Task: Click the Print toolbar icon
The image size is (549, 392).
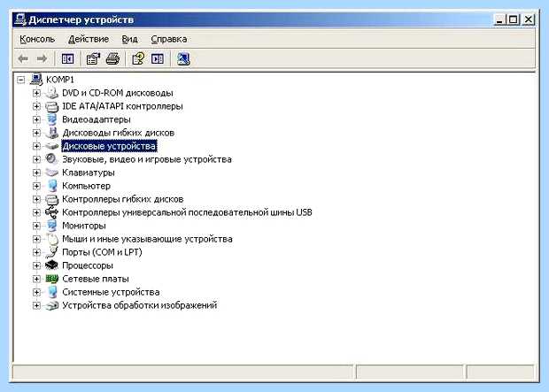Action: pyautogui.click(x=112, y=58)
